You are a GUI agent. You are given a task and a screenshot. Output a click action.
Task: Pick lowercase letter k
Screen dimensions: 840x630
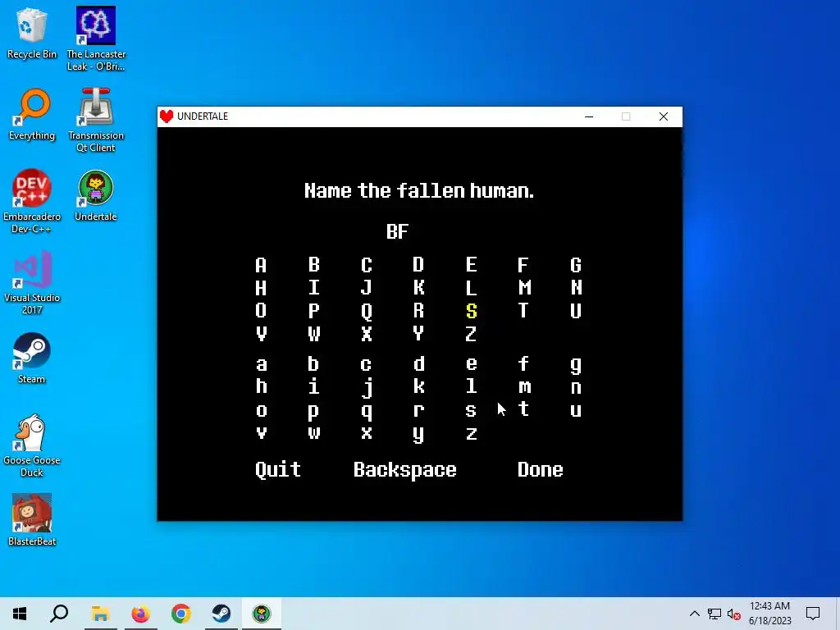(x=418, y=386)
